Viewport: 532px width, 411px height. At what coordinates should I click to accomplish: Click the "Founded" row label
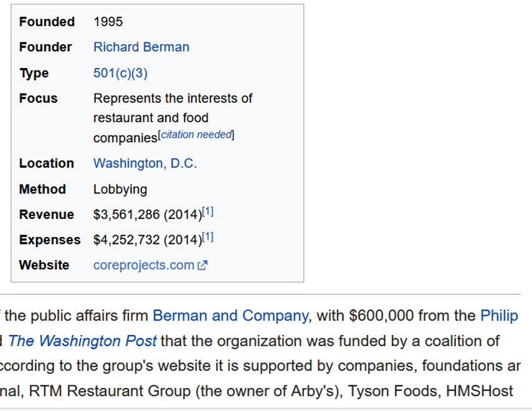pyautogui.click(x=47, y=22)
